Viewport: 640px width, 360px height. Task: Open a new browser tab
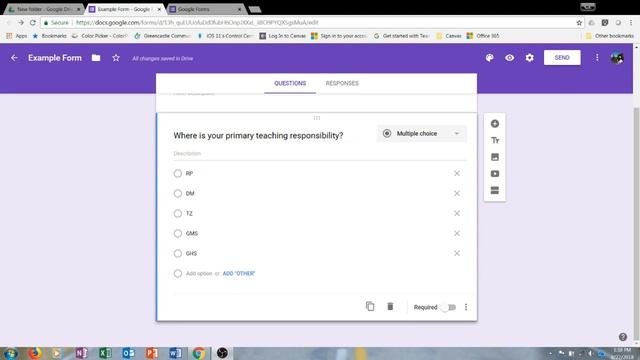[x=255, y=9]
